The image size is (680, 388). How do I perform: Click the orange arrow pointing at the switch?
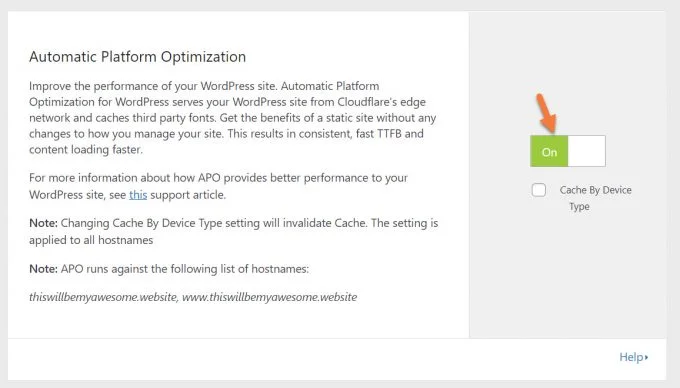(546, 113)
